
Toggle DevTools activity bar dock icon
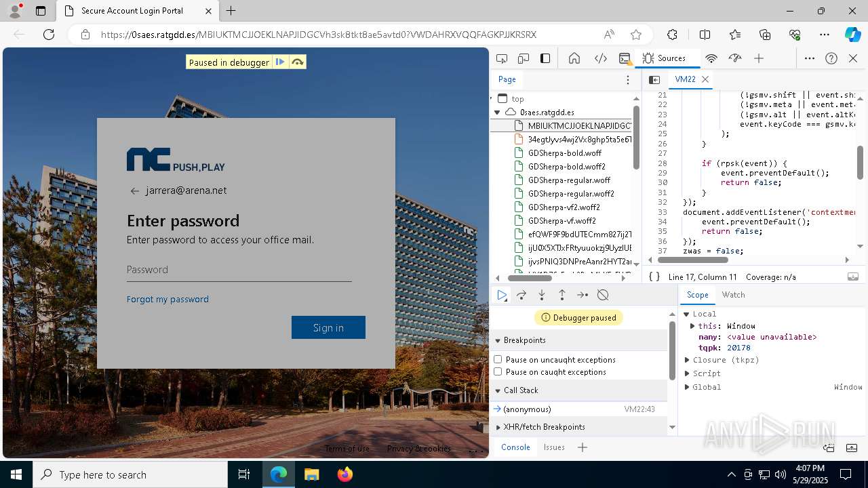545,58
